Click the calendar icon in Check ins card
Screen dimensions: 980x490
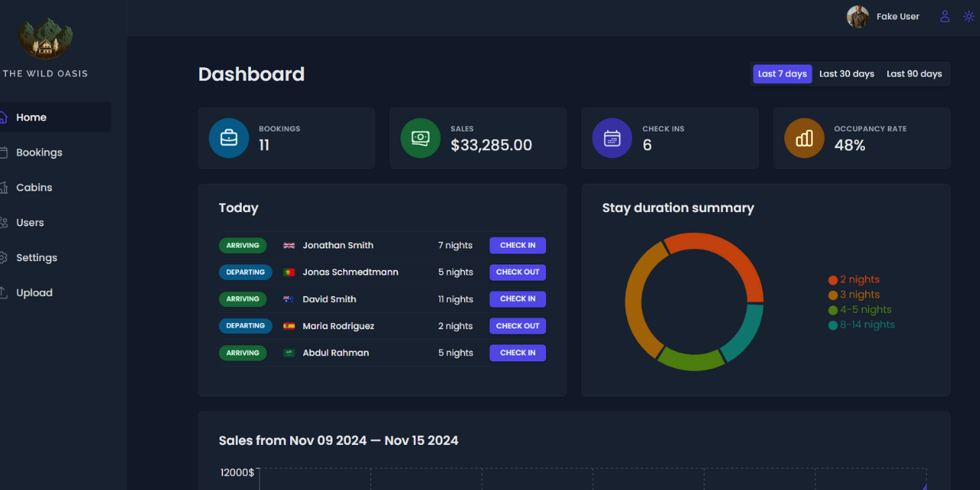click(x=612, y=138)
